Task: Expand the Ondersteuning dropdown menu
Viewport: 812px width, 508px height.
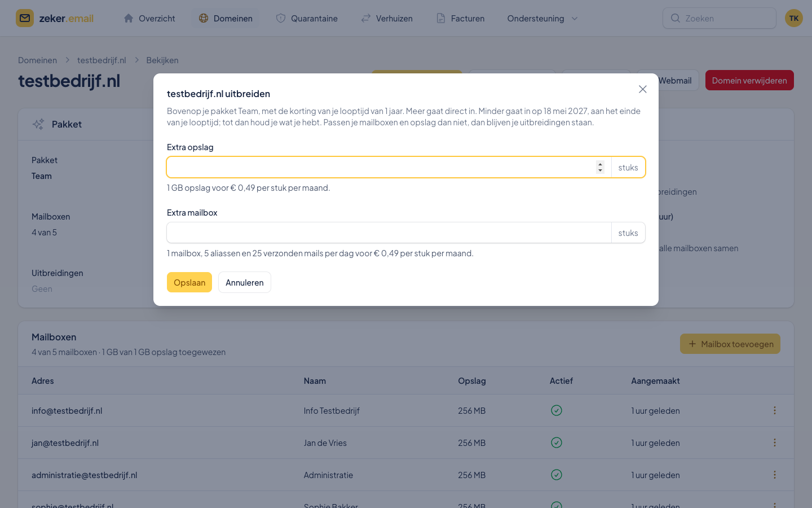Action: tap(542, 18)
